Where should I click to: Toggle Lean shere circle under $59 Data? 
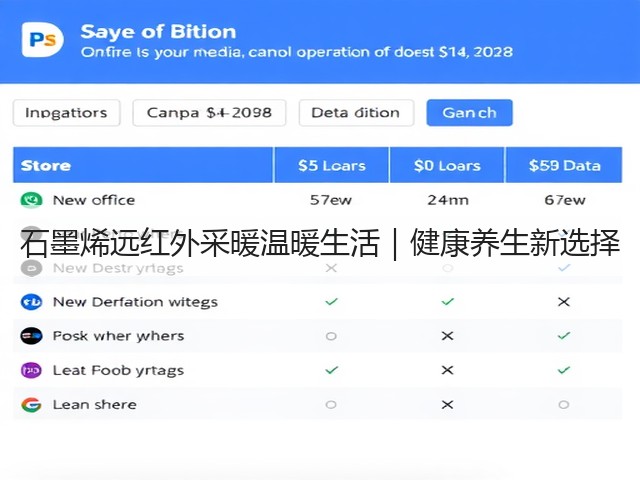564,404
